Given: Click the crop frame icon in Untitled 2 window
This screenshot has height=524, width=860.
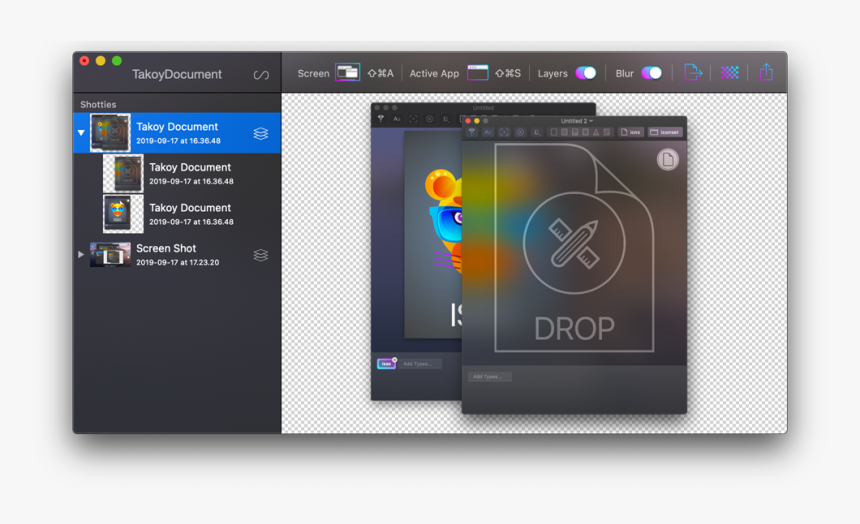Looking at the screenshot, I should point(504,132).
